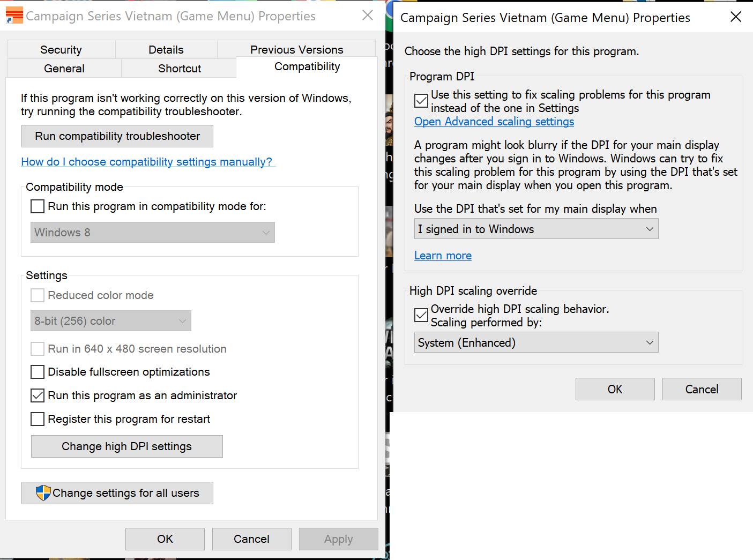The height and width of the screenshot is (560, 753).
Task: Uncheck Run this program as an administrator
Action: coord(38,395)
